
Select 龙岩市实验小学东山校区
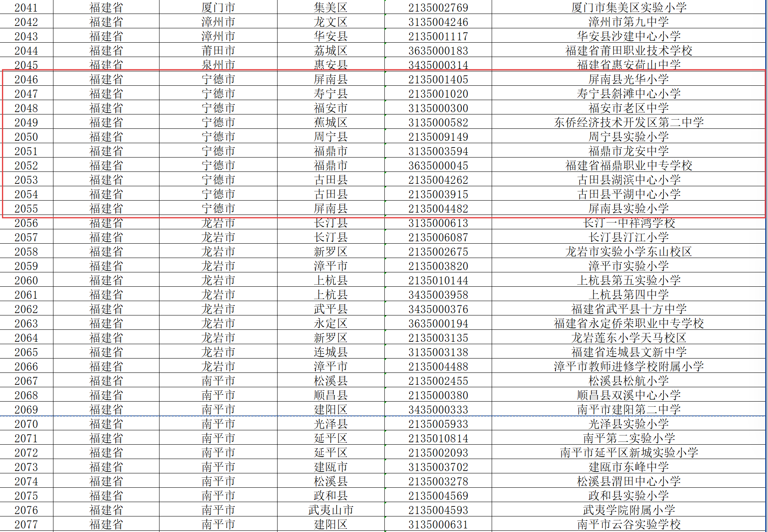click(x=628, y=252)
